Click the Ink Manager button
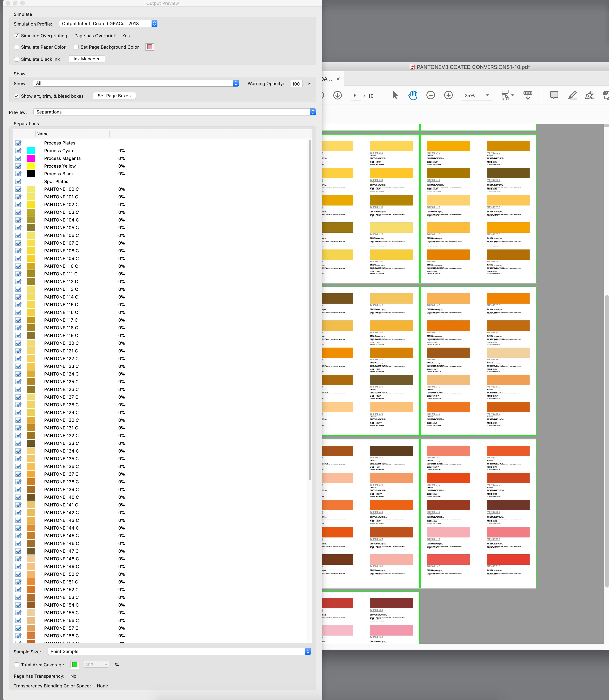 (87, 59)
